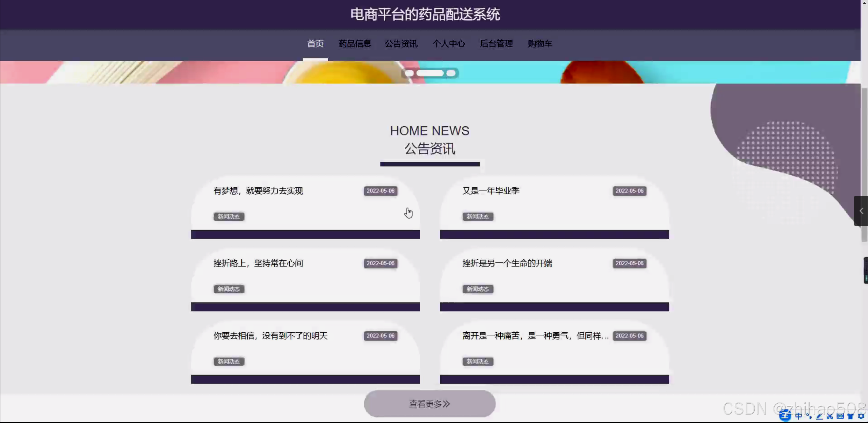Open the soft keyboard icon in IME bar
868x423 pixels.
840,416
